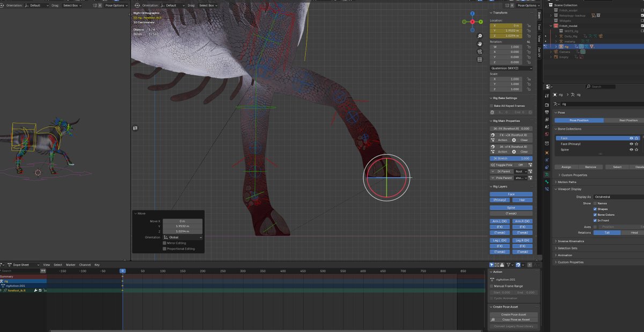This screenshot has height=332, width=644.
Task: Hide the Spine bone collection eye
Action: click(x=631, y=150)
